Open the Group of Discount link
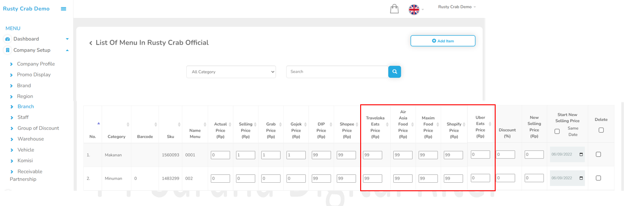This screenshot has width=644, height=206. (x=38, y=128)
